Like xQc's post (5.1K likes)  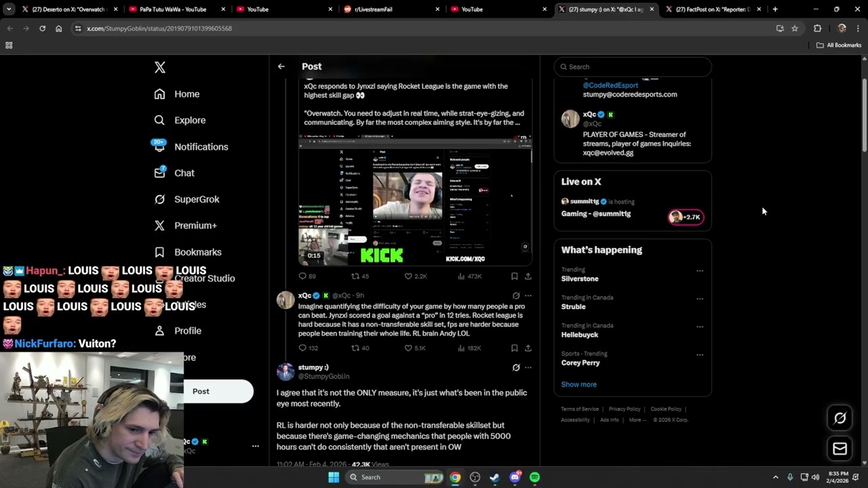415,348
